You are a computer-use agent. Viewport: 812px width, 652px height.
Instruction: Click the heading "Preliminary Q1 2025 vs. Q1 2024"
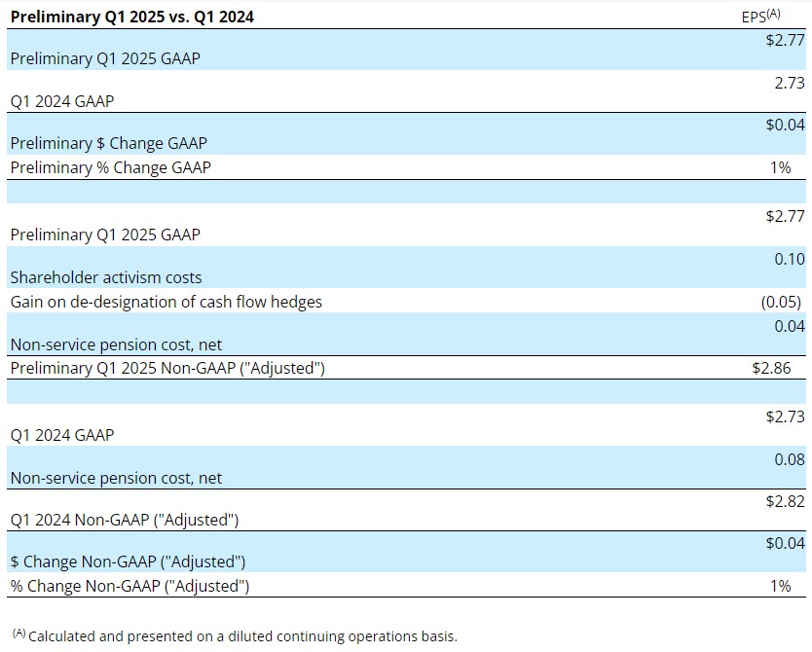(132, 17)
